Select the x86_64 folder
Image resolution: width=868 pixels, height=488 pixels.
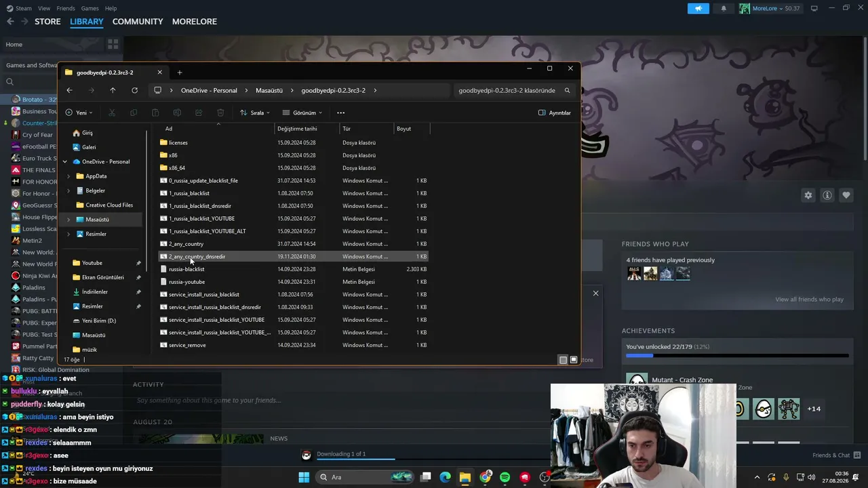[293, 168]
